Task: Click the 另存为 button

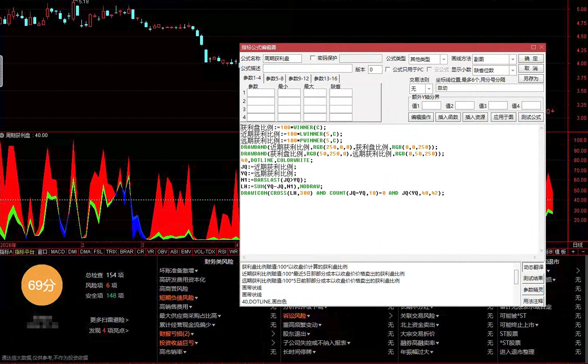Action: click(531, 79)
